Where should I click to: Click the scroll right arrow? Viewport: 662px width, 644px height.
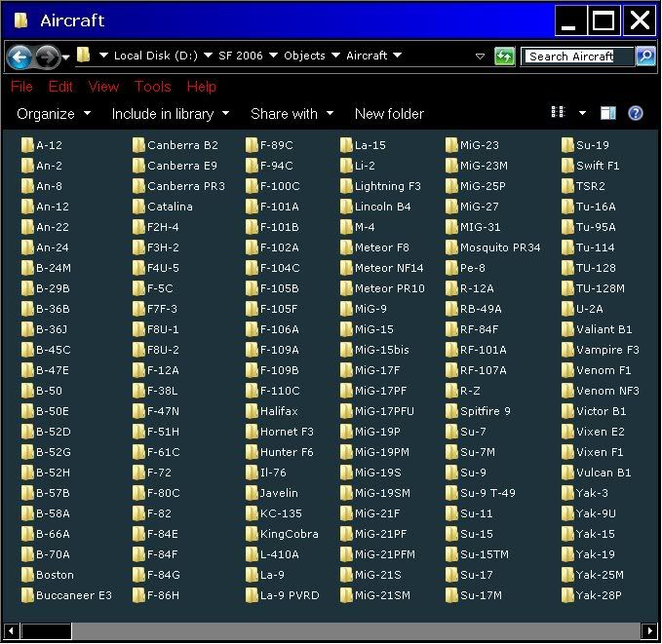[x=650, y=631]
